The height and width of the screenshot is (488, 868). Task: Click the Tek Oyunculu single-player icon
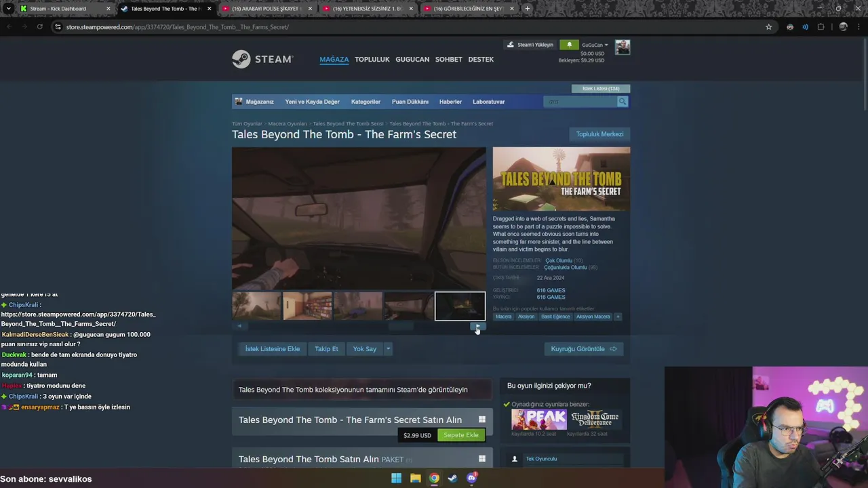tap(514, 459)
